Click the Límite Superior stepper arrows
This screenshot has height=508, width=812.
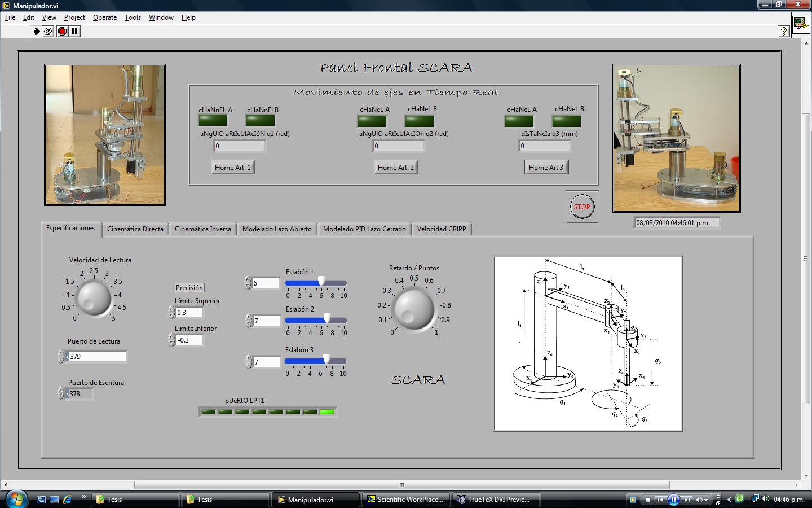pyautogui.click(x=171, y=312)
